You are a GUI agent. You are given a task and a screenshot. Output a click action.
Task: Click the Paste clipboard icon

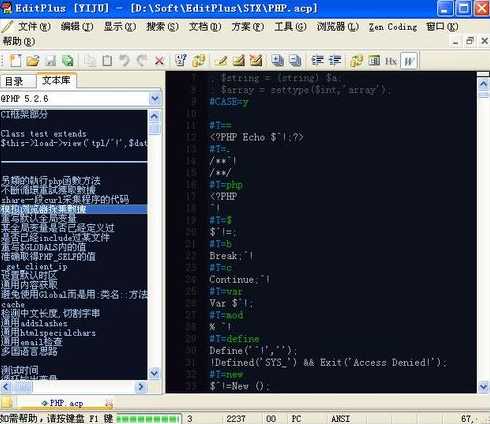[x=107, y=61]
